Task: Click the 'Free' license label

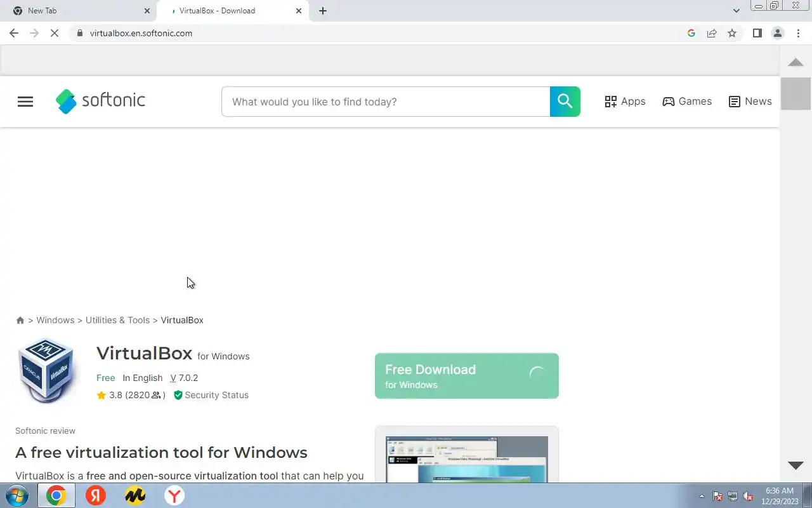Action: [x=106, y=378]
